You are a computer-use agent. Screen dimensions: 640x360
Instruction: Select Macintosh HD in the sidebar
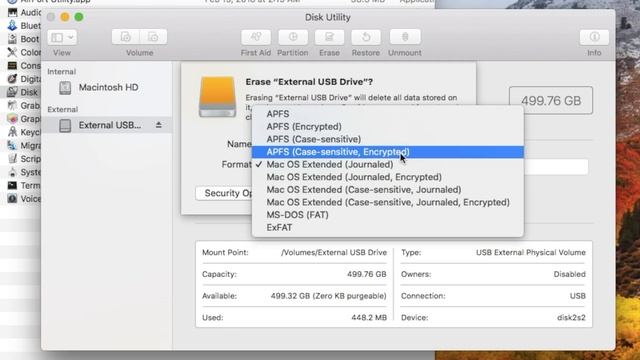(108, 87)
